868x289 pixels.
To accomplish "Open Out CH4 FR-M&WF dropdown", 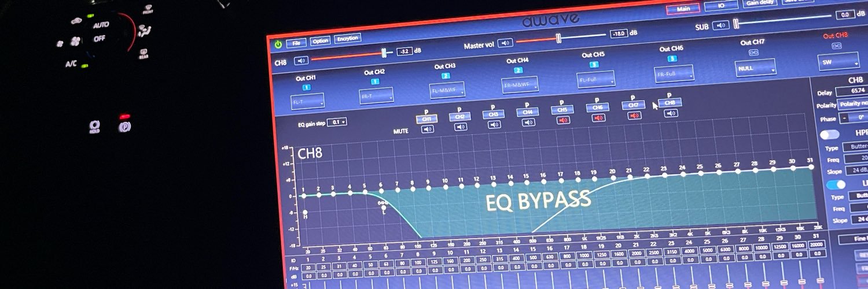I will [520, 84].
